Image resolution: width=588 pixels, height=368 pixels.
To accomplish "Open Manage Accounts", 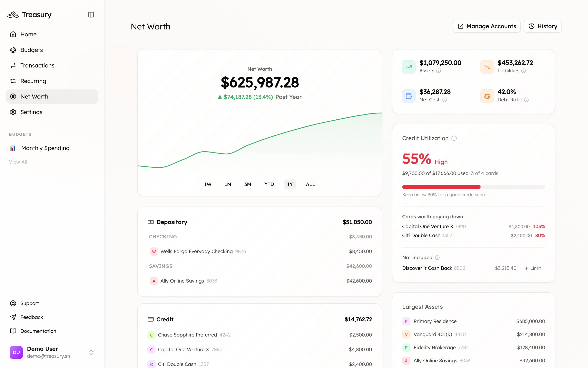I will pyautogui.click(x=487, y=26).
